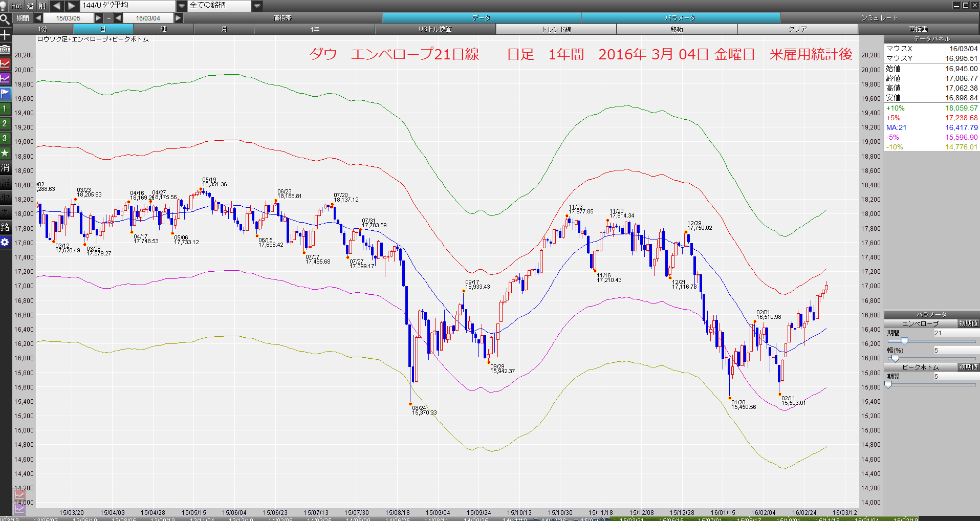Click the purple line-chart icon
Screen dimensions: 980x521
(5, 79)
